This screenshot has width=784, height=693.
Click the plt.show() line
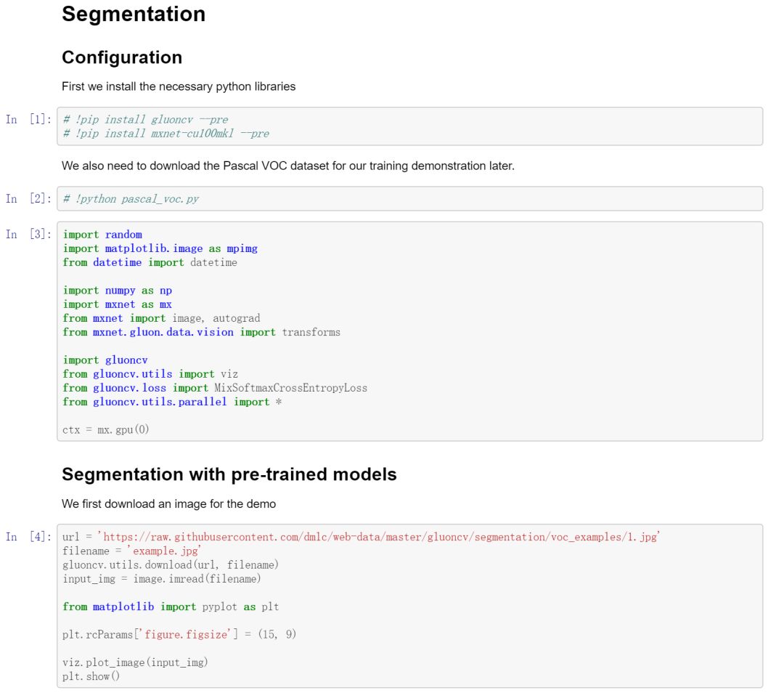91,677
